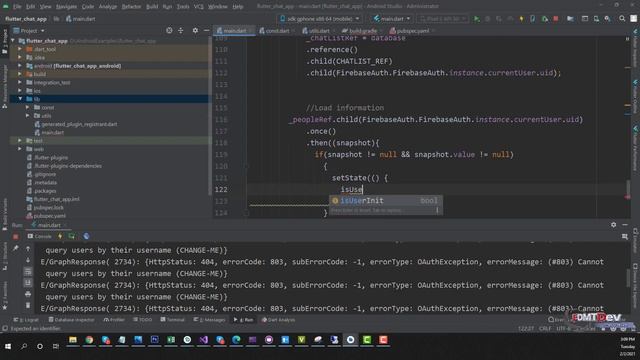The height and width of the screenshot is (360, 640).
Task: Open the device selector dropdown
Action: [320, 19]
